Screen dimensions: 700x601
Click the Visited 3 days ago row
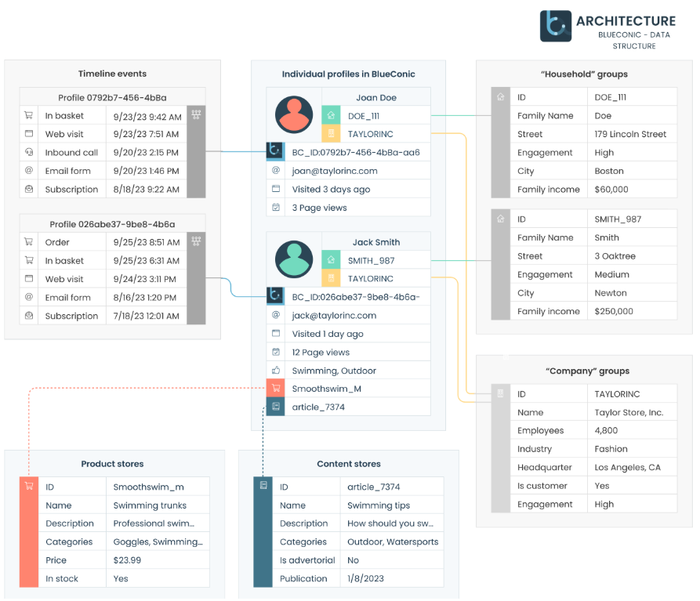coord(348,189)
